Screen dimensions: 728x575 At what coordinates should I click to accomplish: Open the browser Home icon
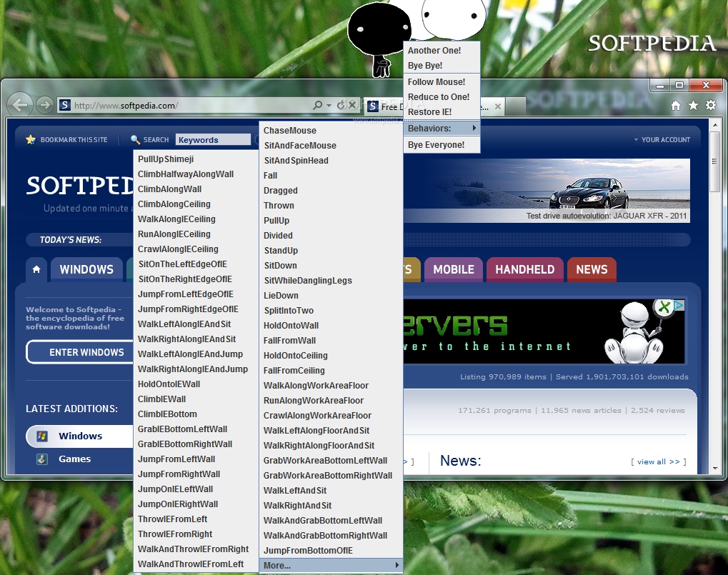click(x=676, y=106)
